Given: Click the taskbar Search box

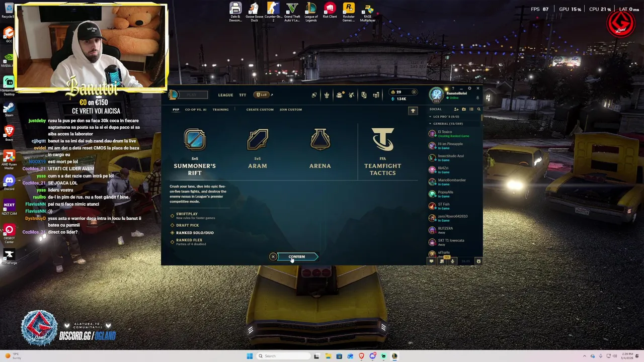Looking at the screenshot, I should (x=283, y=356).
